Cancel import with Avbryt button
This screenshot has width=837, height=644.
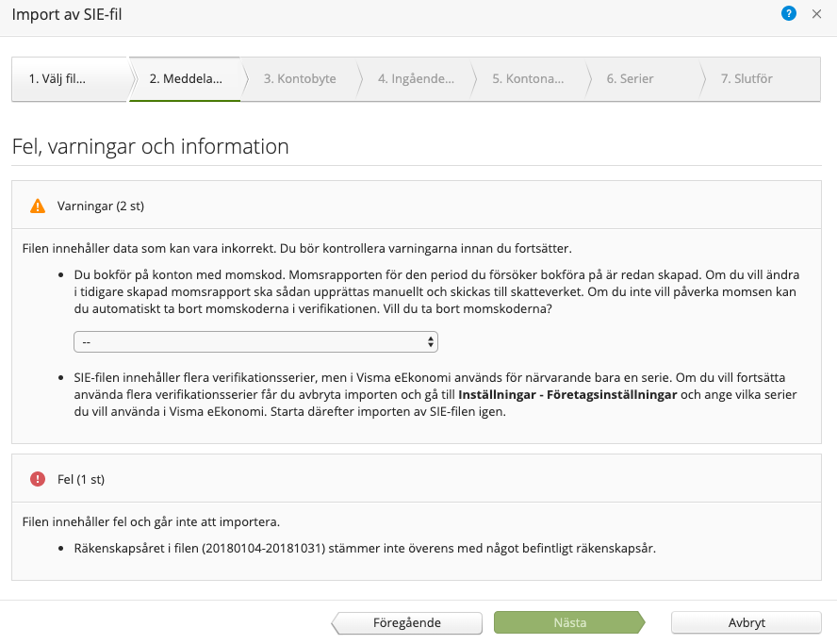[747, 622]
